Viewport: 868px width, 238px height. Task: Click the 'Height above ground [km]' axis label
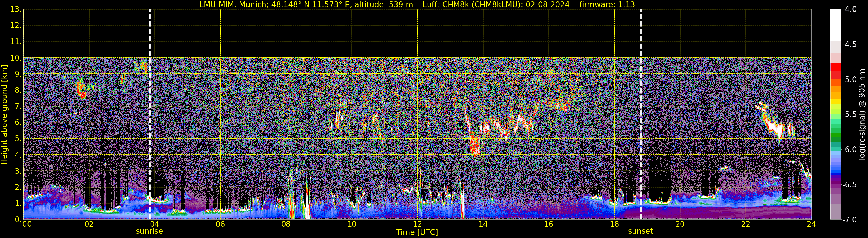click(x=4, y=115)
